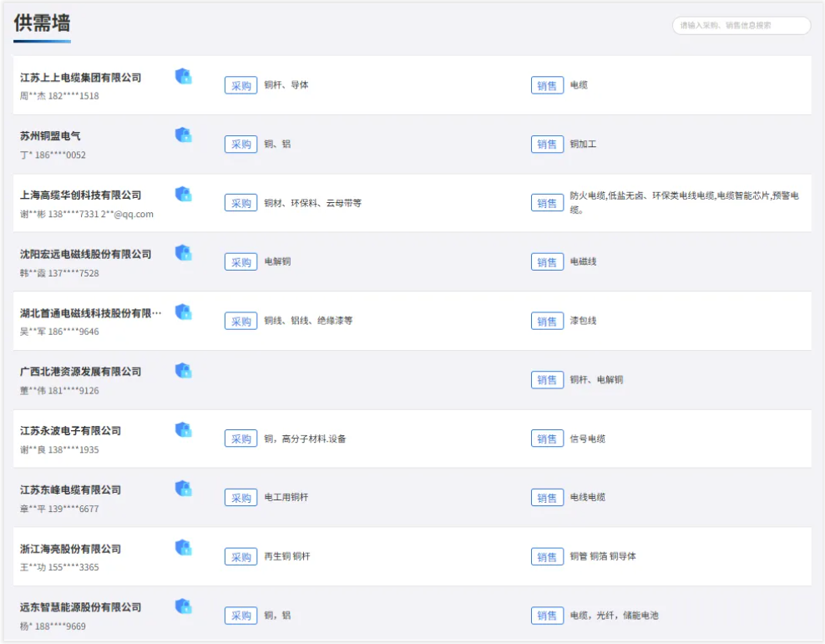Screen dimensions: 825x644
Task: Open company 沈阳宏远电磁线股份有限公司
Action: 86,254
